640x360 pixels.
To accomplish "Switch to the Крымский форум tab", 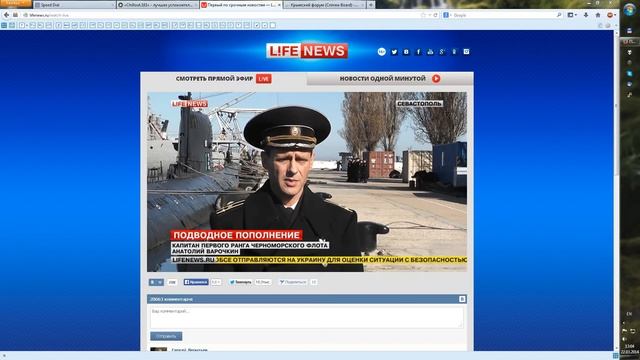I will pos(324,5).
